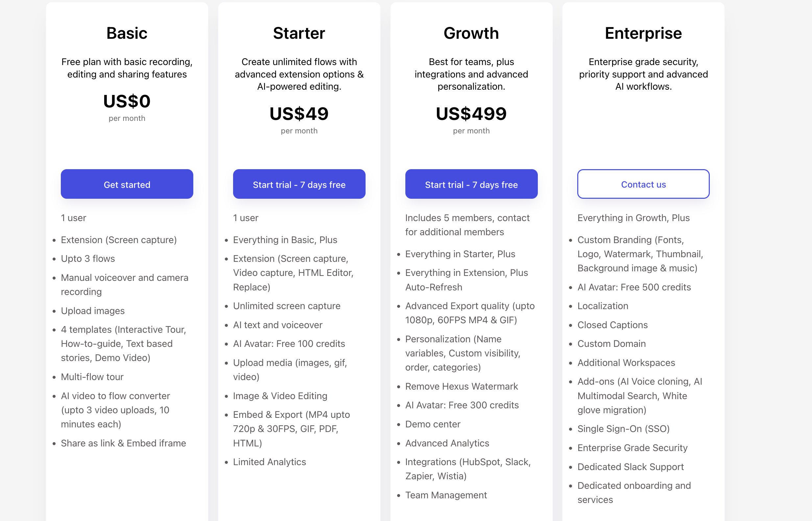812x521 pixels.
Task: Click the Team Management feature item
Action: click(x=446, y=495)
